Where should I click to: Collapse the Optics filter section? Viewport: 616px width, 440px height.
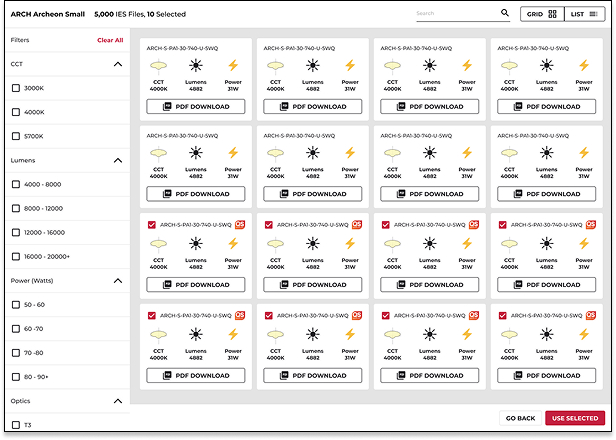tap(118, 401)
